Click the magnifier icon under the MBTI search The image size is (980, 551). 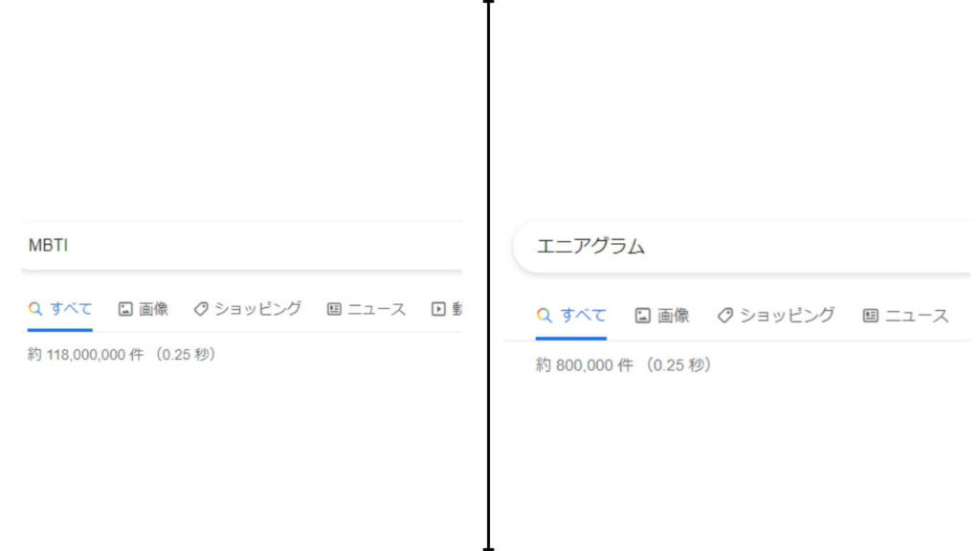tap(35, 309)
